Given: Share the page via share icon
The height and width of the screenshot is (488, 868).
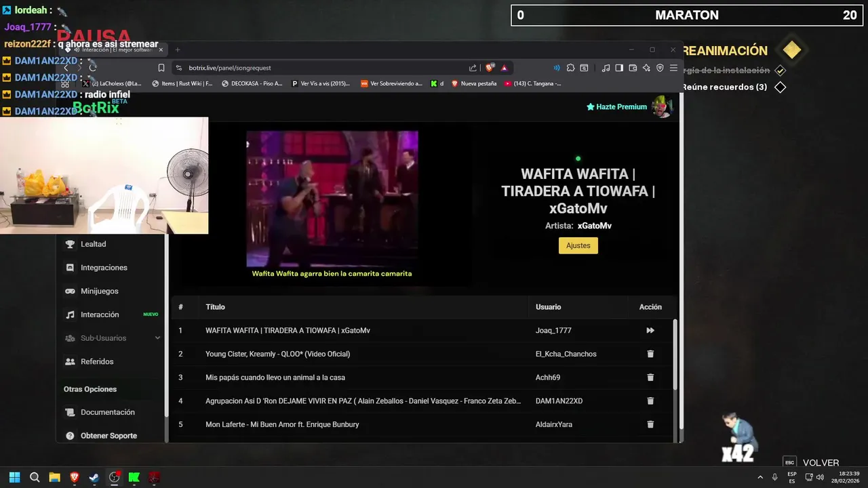Looking at the screenshot, I should click(x=473, y=68).
